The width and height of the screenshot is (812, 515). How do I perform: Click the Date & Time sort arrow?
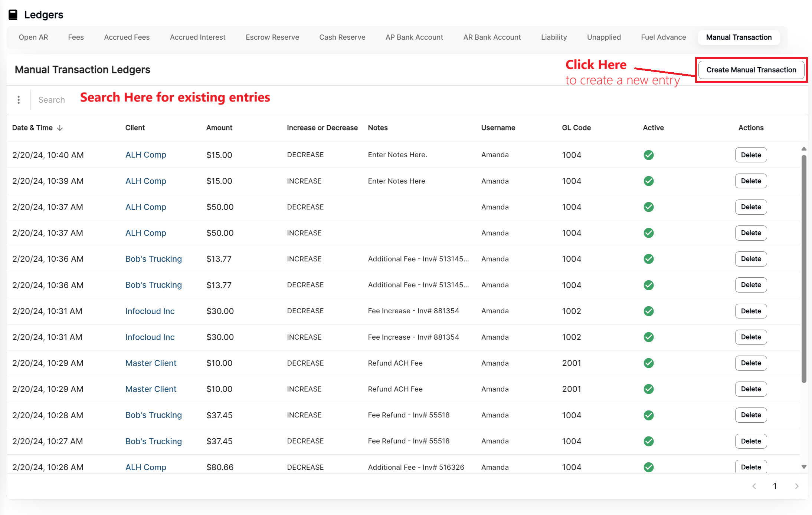click(60, 128)
